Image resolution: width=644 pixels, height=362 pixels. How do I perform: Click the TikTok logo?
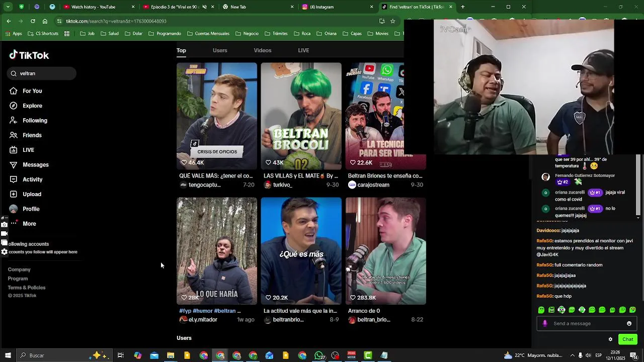click(29, 55)
